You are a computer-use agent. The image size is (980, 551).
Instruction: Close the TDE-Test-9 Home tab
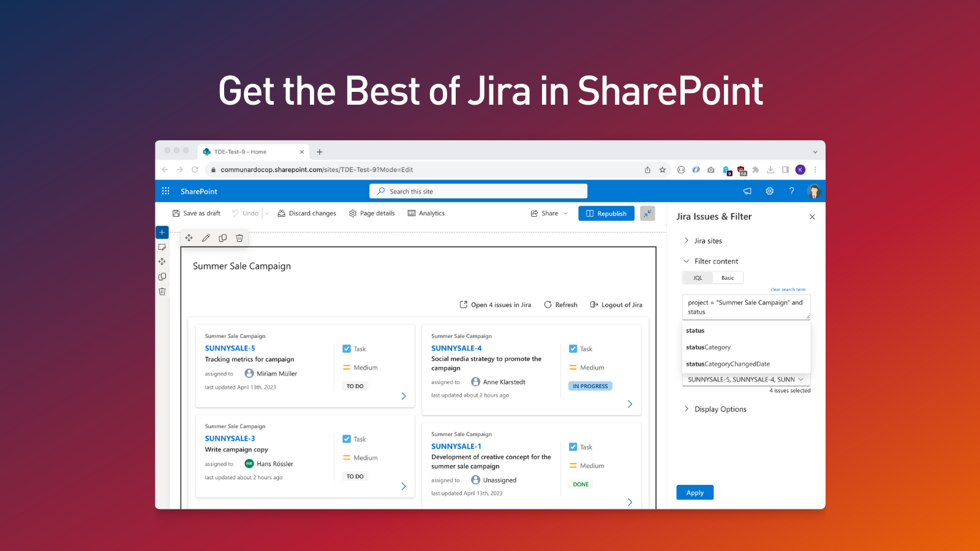(301, 152)
